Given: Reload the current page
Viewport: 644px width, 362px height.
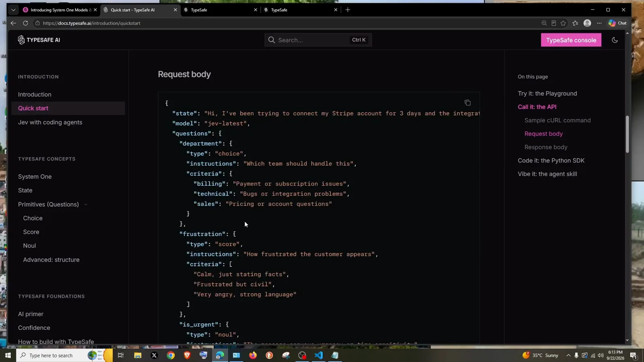Looking at the screenshot, I should [25, 23].
